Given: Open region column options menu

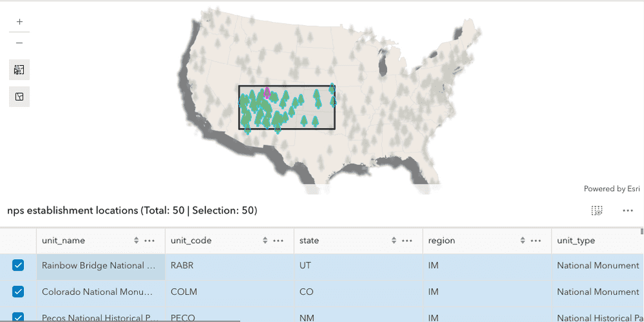Looking at the screenshot, I should tap(536, 241).
